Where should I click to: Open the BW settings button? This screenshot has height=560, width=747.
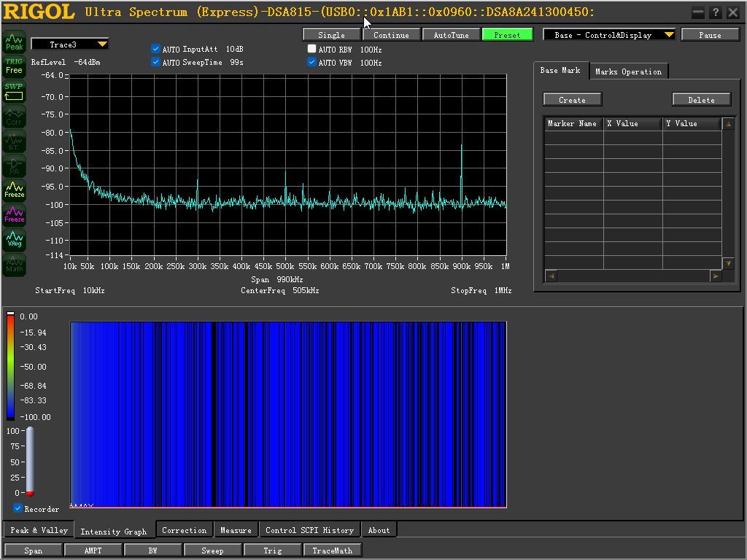[x=153, y=550]
